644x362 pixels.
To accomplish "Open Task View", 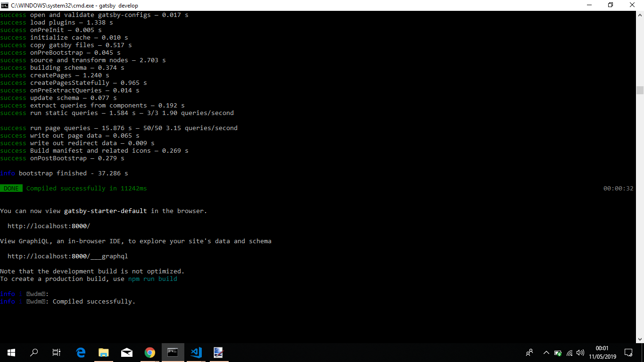I will pos(56,352).
